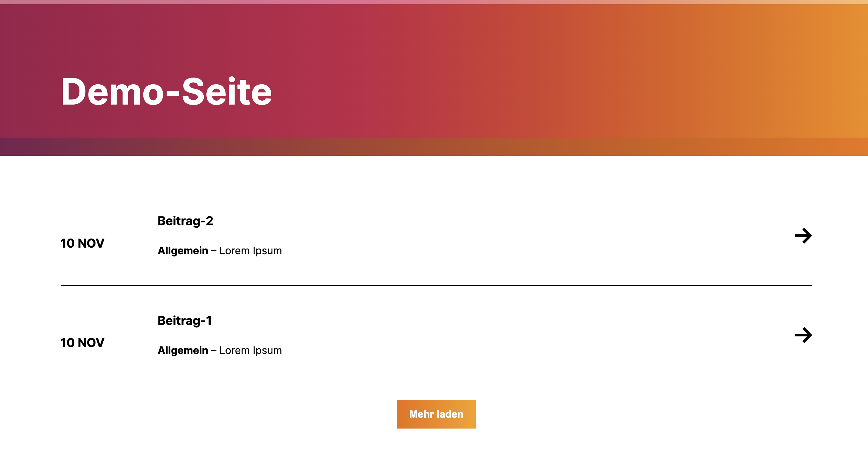The width and height of the screenshot is (868, 454).
Task: Click the NOV month label in Beitrag-1 row
Action: tap(91, 343)
